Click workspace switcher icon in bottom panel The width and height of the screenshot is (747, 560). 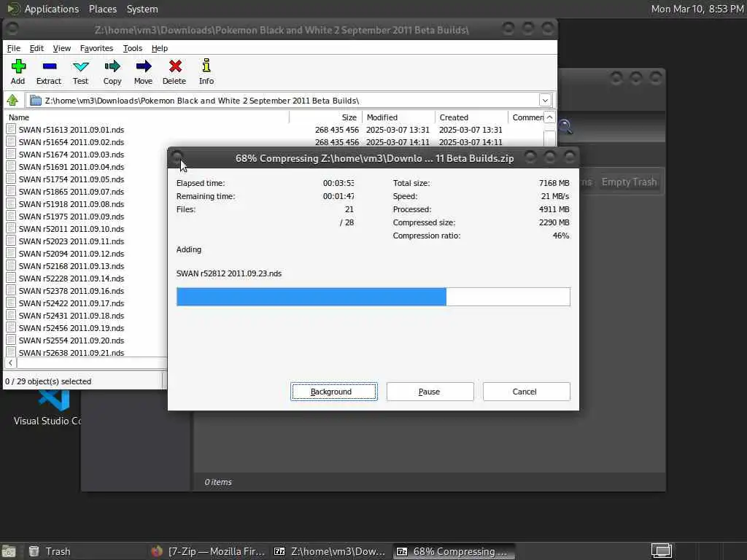tap(661, 551)
